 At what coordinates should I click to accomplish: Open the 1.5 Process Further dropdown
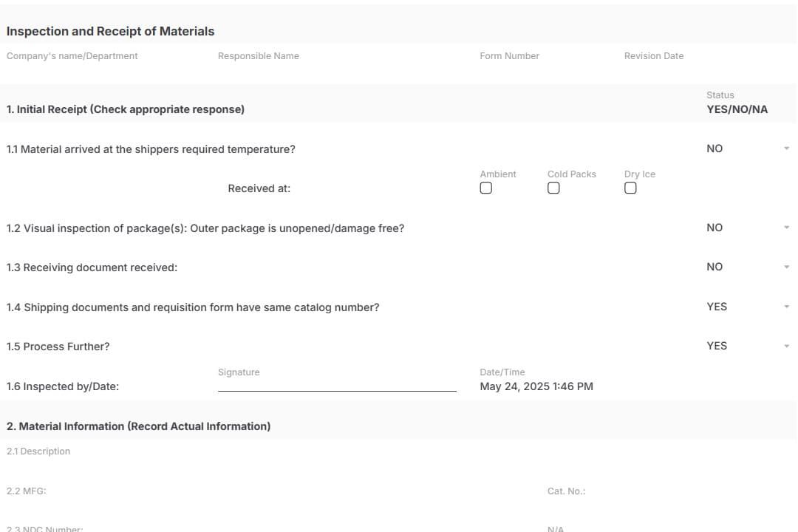coord(748,346)
